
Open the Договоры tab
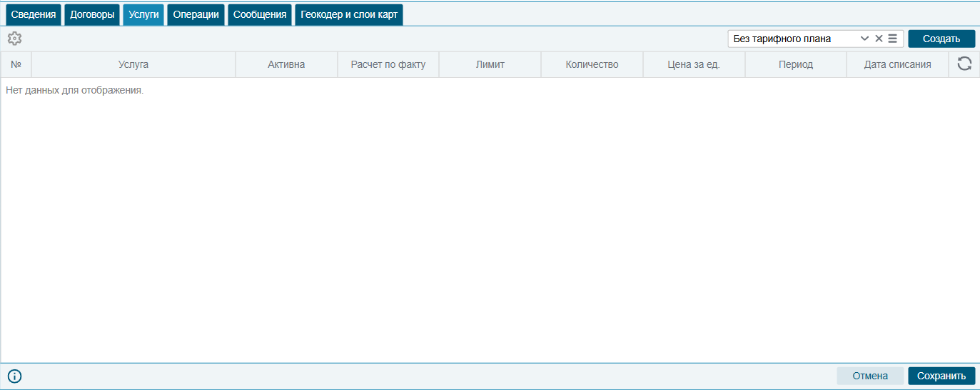[x=92, y=14]
